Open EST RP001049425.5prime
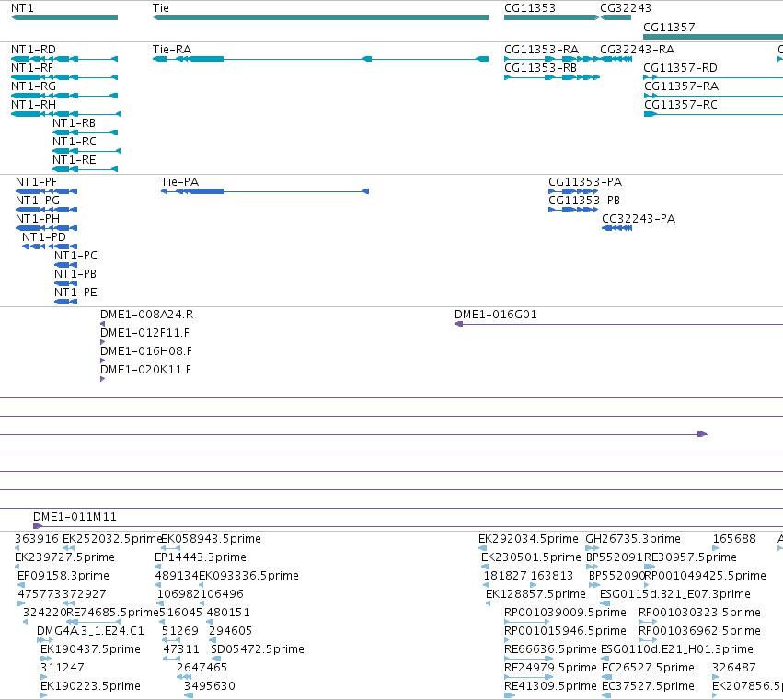This screenshot has height=700, width=783. click(x=706, y=576)
